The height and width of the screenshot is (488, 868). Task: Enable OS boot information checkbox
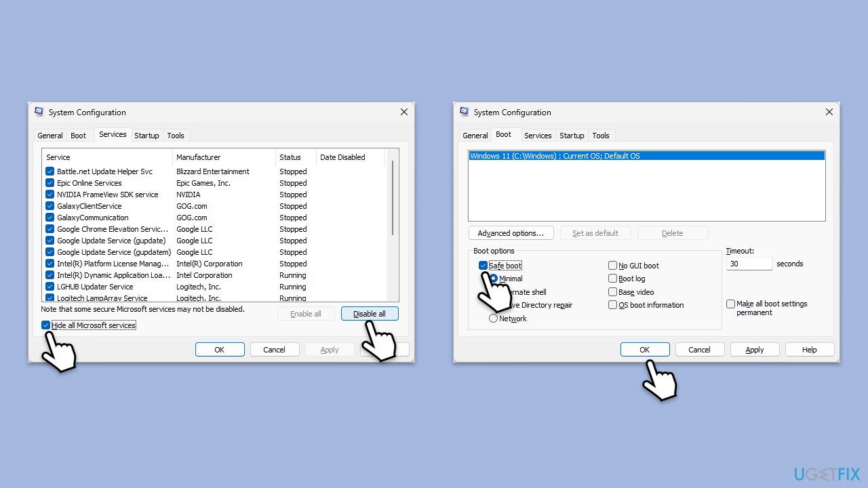(x=613, y=305)
